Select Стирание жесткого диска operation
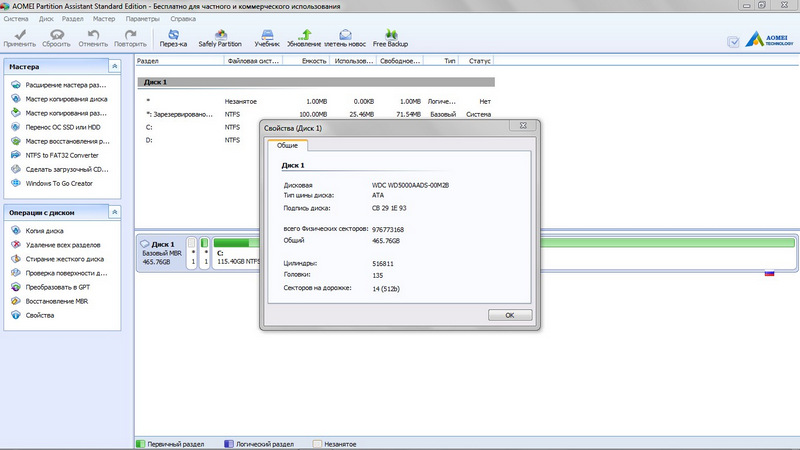The image size is (800, 450). (x=65, y=259)
